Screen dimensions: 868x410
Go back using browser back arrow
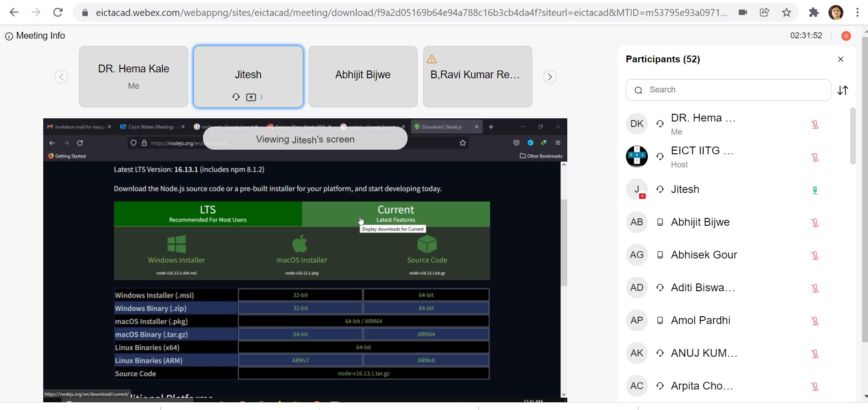[x=14, y=13]
